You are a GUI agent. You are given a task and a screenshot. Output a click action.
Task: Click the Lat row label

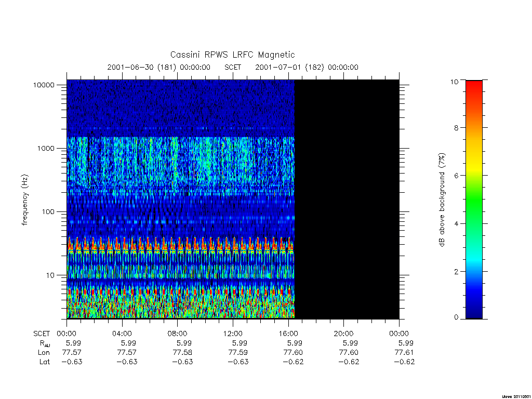pyautogui.click(x=45, y=362)
